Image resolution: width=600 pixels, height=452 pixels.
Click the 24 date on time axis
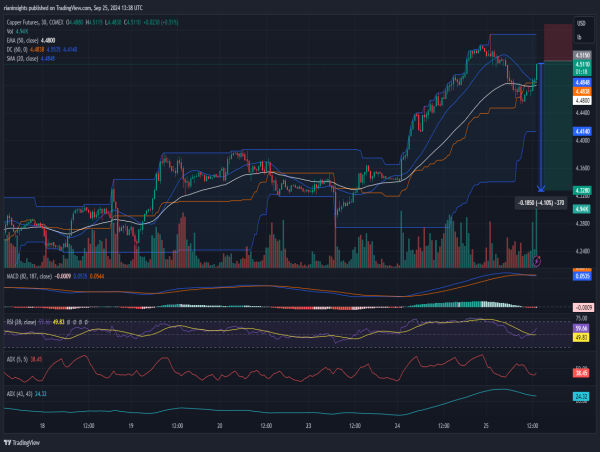point(397,426)
